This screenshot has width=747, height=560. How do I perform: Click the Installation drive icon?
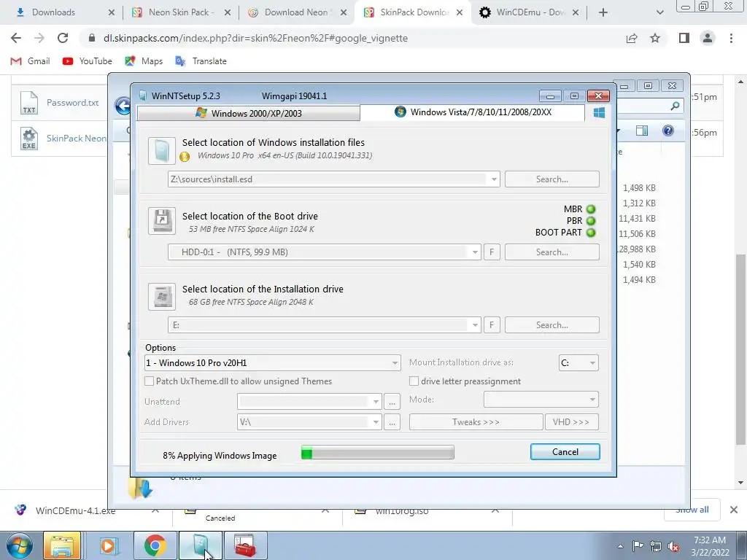pyautogui.click(x=162, y=296)
